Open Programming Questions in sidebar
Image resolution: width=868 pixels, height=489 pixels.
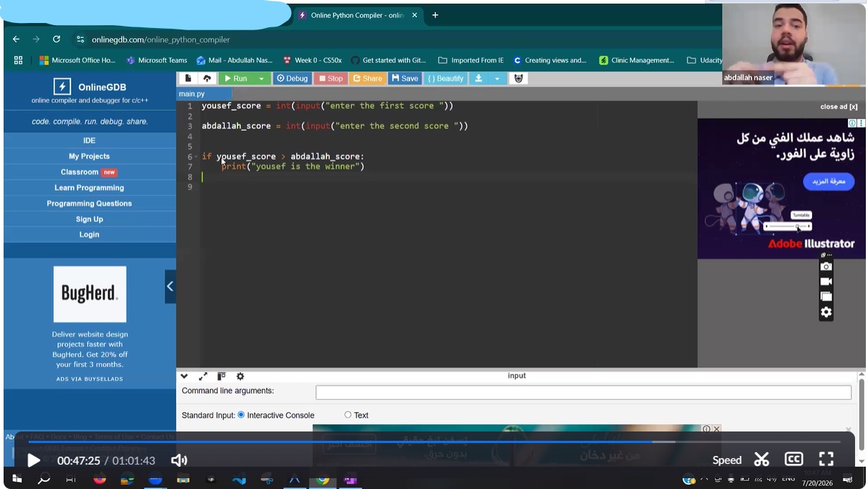89,204
